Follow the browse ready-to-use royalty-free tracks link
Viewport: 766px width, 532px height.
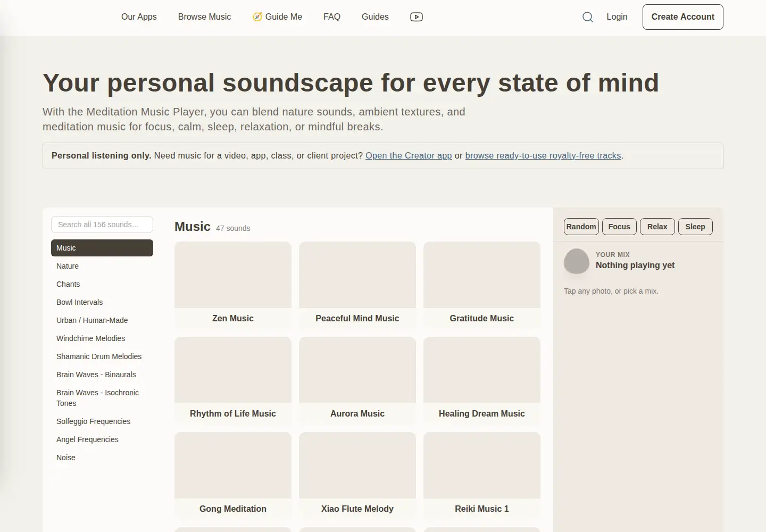pyautogui.click(x=543, y=156)
